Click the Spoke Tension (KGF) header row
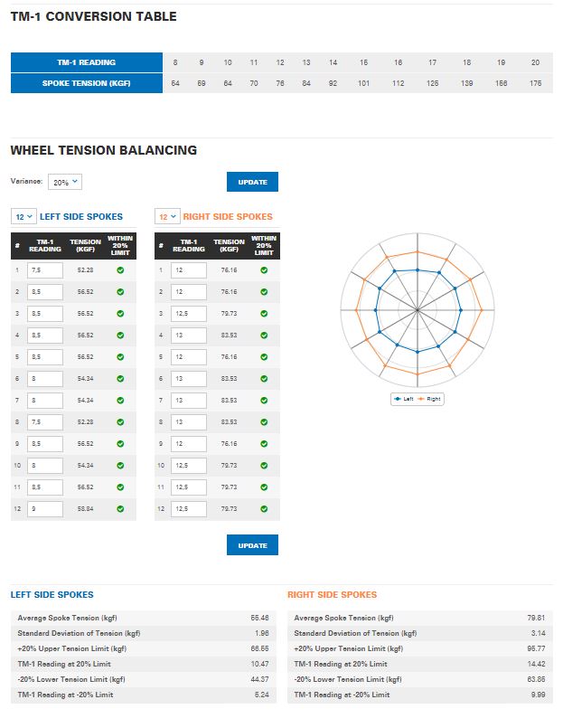Viewport: 563px width, 728px height. (x=86, y=83)
